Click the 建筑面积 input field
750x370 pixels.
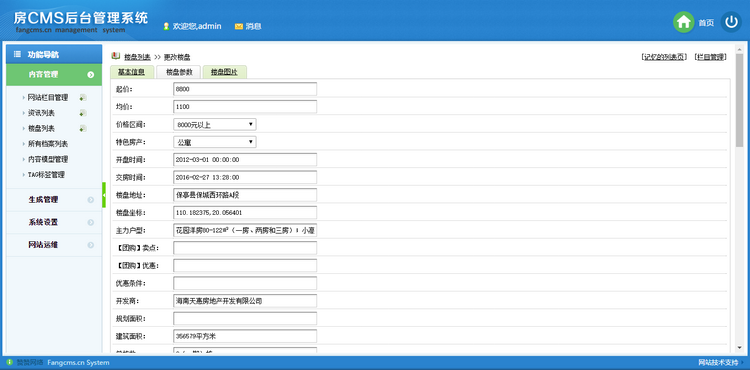click(x=245, y=337)
